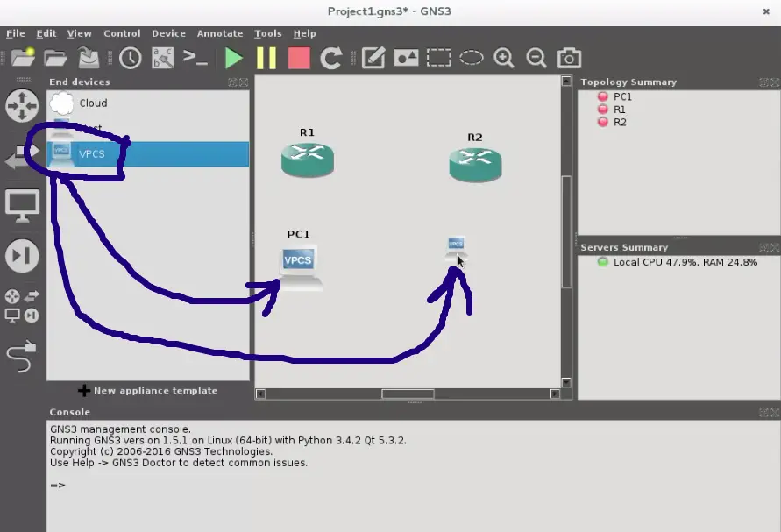This screenshot has width=781, height=532.
Task: Open the Edit menu
Action: [x=46, y=33]
